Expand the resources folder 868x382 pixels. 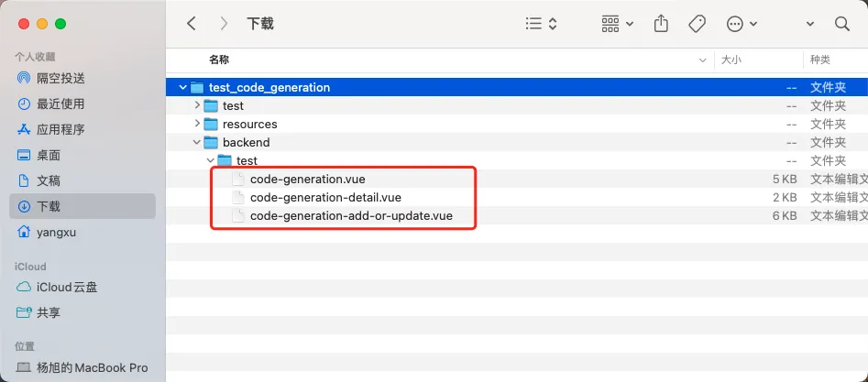(196, 124)
